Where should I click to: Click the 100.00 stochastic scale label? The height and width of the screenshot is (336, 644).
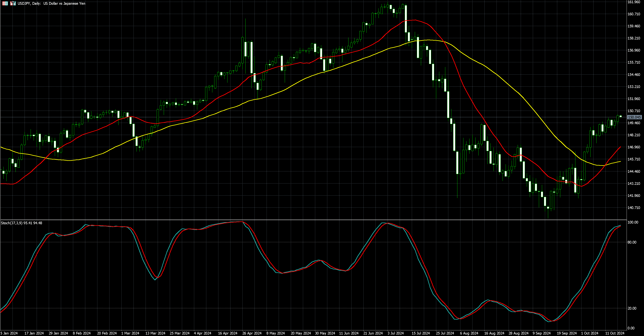click(633, 222)
